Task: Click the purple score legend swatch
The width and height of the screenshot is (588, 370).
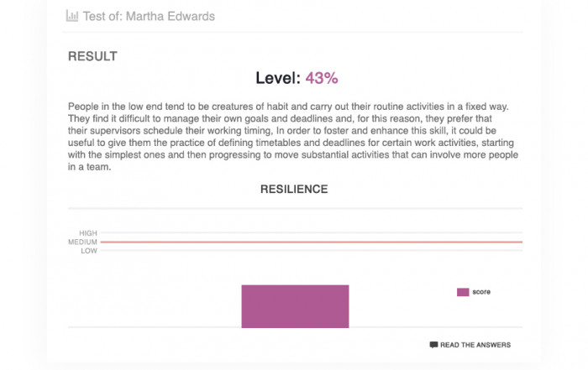Action: tap(463, 292)
